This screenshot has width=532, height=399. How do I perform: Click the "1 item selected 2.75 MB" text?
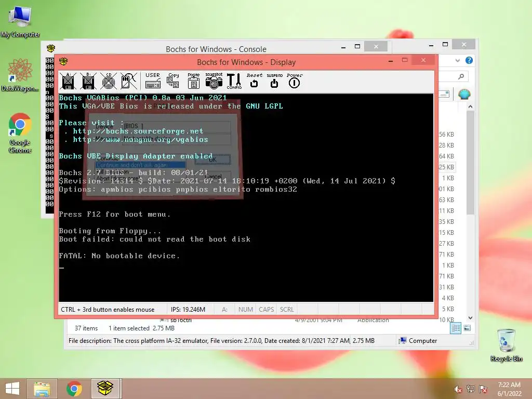(141, 328)
